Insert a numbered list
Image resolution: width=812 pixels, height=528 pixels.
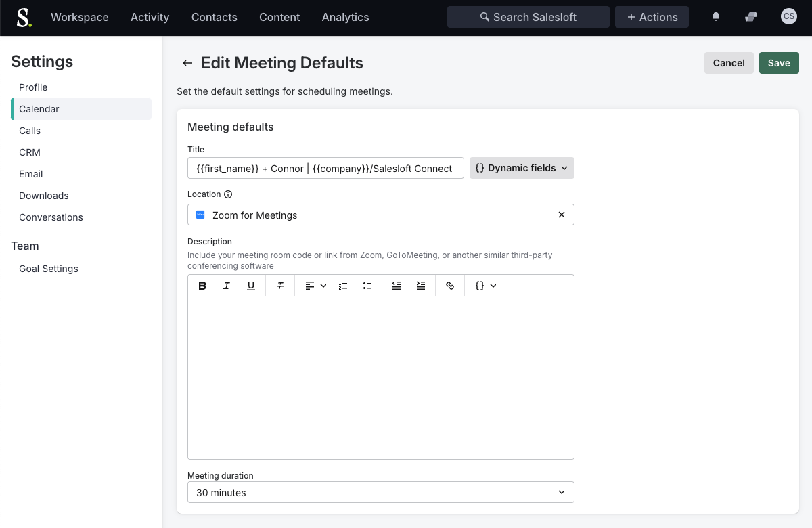tap(343, 286)
